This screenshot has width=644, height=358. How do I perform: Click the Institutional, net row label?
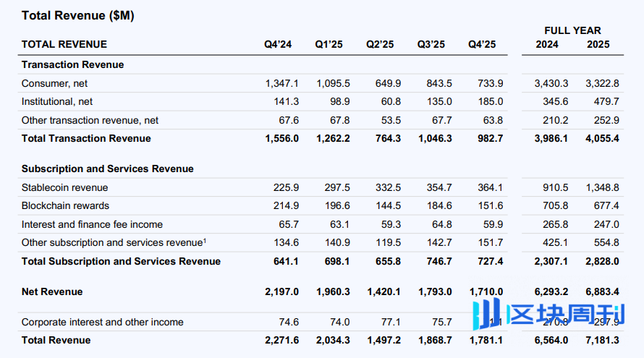(x=57, y=102)
